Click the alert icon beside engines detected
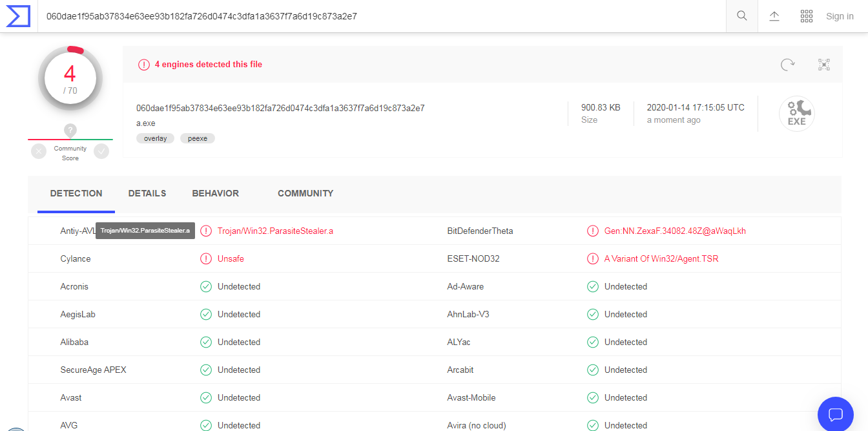868x431 pixels. click(x=144, y=65)
